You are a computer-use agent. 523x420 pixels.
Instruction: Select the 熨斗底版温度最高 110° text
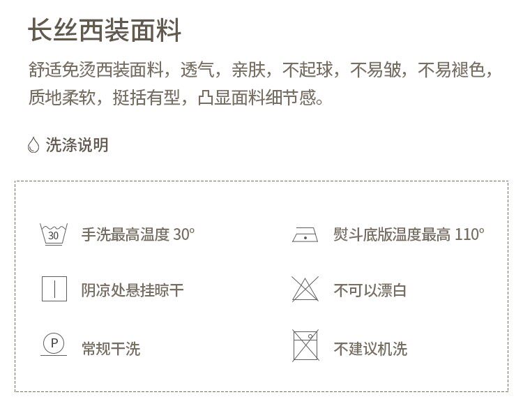408,234
